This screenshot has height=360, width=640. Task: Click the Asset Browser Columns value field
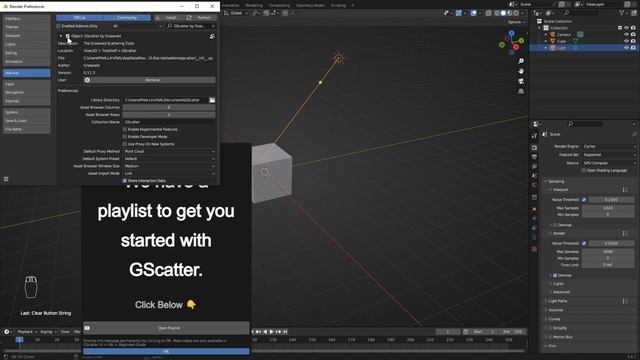169,107
